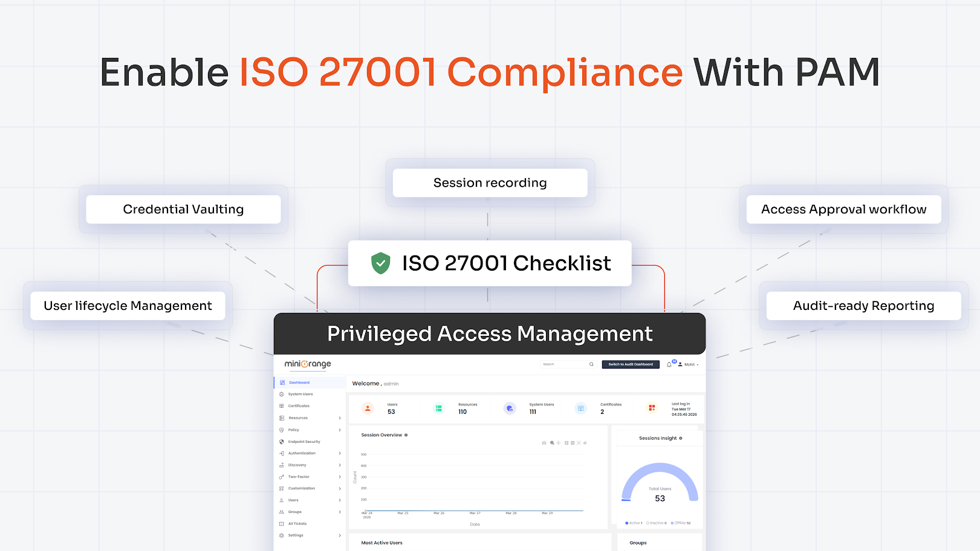Expand the Authentication section

[302, 453]
